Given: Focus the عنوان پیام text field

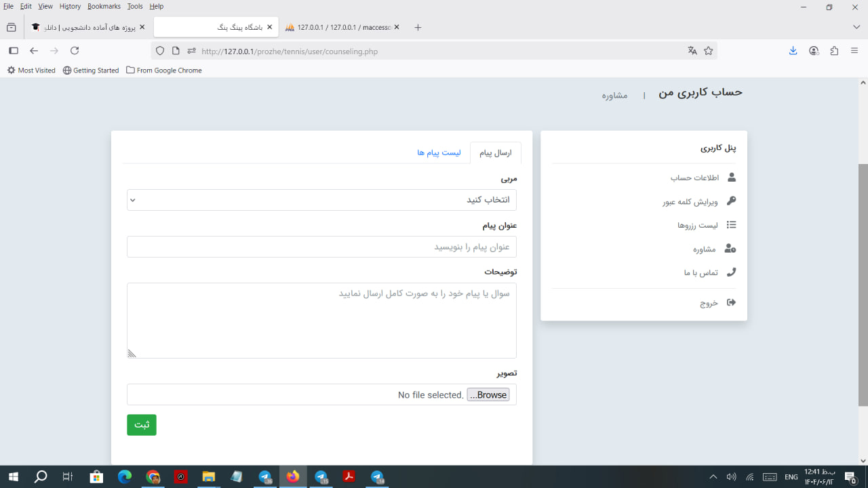Looking at the screenshot, I should 321,247.
